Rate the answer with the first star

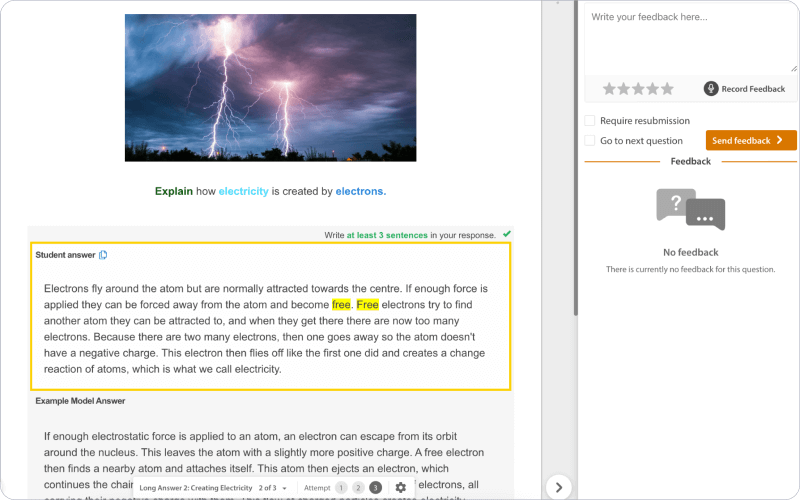coord(609,89)
